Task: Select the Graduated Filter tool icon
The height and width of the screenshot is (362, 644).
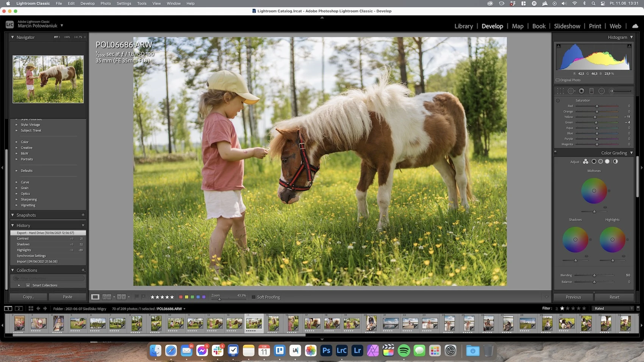Action: 591,91
